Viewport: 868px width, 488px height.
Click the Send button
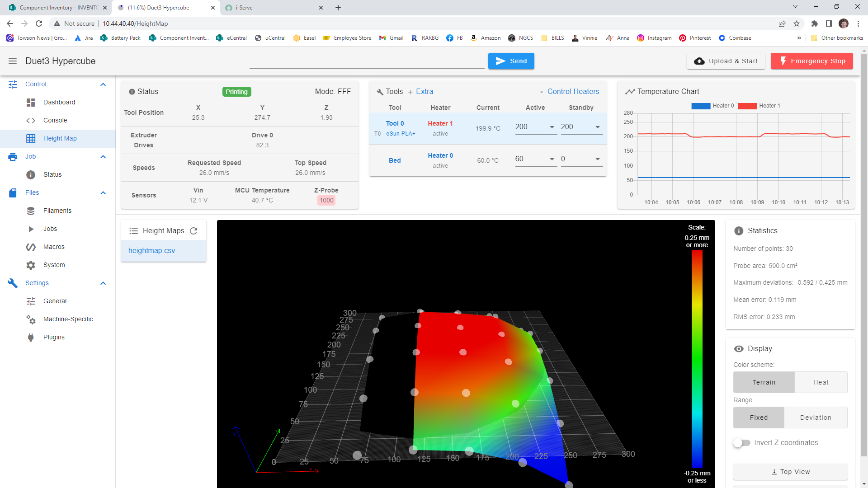coord(511,61)
